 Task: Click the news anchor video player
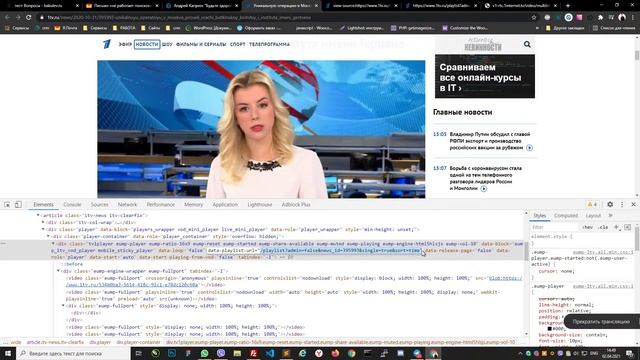pos(261,129)
